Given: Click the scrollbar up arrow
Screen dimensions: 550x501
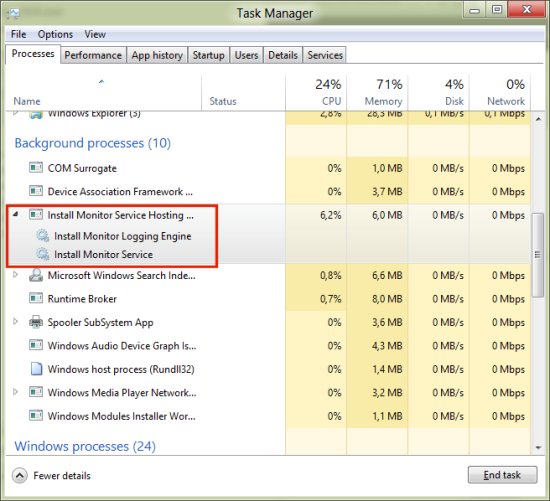Looking at the screenshot, I should click(538, 119).
